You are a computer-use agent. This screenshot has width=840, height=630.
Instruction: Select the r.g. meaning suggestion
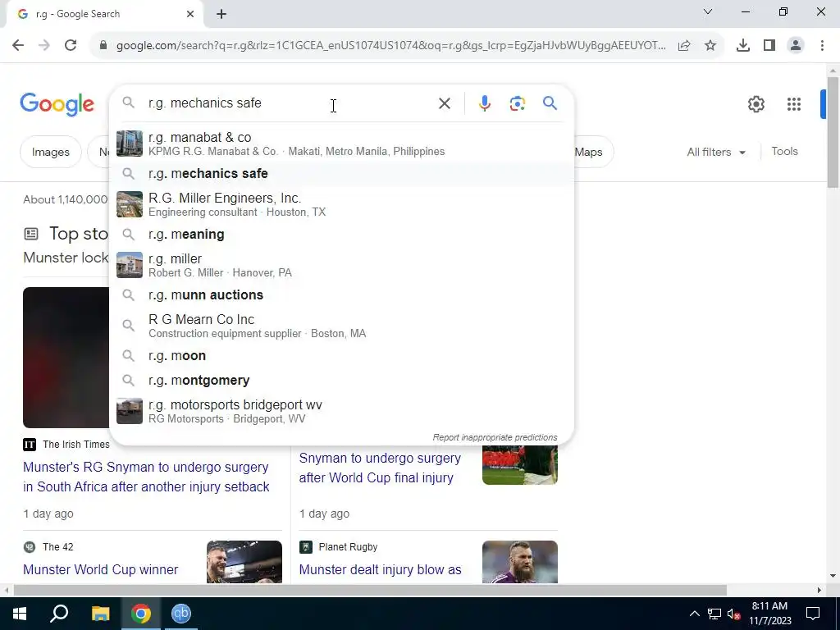click(x=341, y=234)
